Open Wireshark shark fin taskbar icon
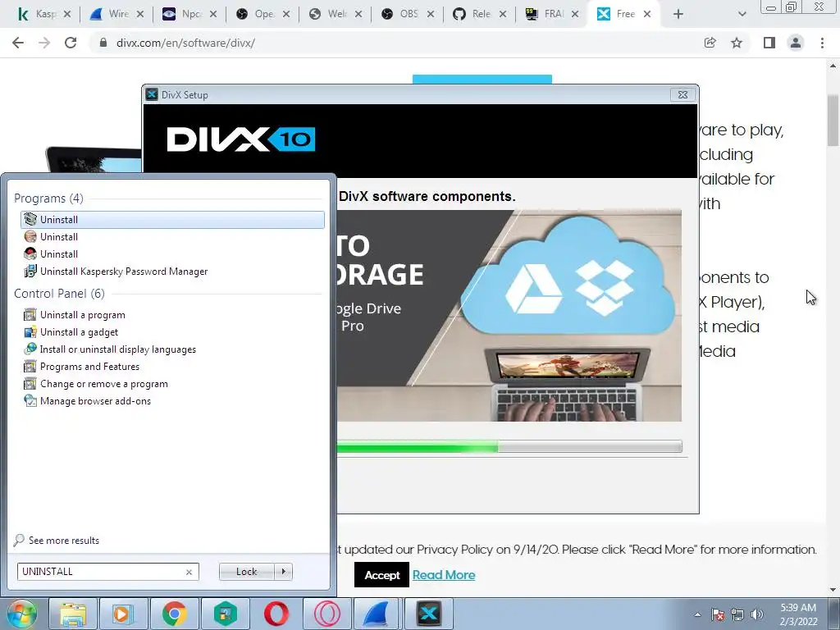This screenshot has height=630, width=840. point(377,614)
